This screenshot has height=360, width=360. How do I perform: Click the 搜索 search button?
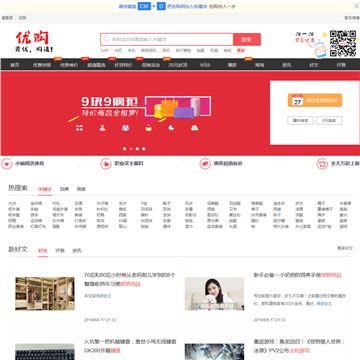(247, 39)
